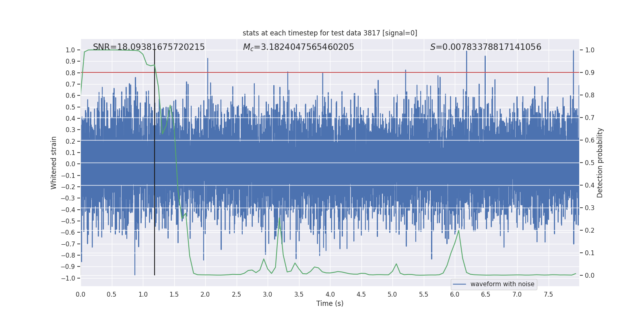The height and width of the screenshot is (322, 644).
Task: Click the -0.7 tick on the Whitened strain axis
Action: 68,244
